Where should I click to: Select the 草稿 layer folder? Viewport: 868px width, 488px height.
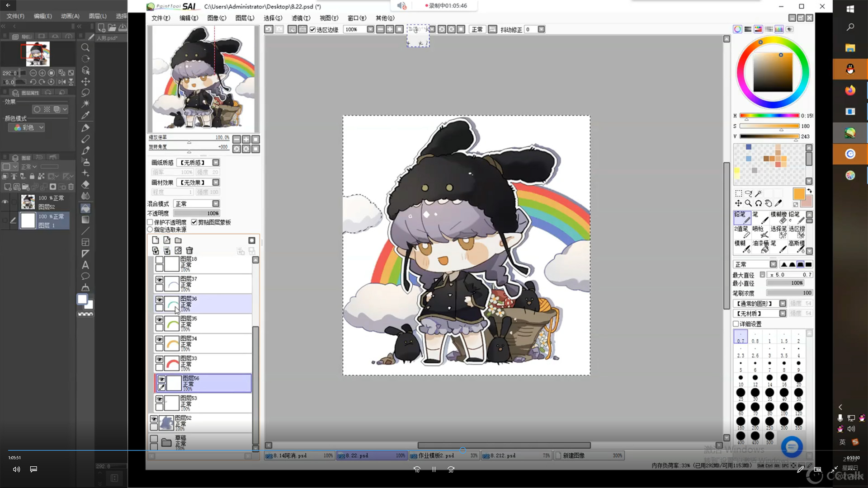pos(200,442)
